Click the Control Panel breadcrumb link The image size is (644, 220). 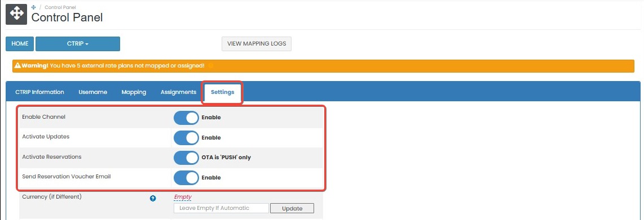point(60,7)
